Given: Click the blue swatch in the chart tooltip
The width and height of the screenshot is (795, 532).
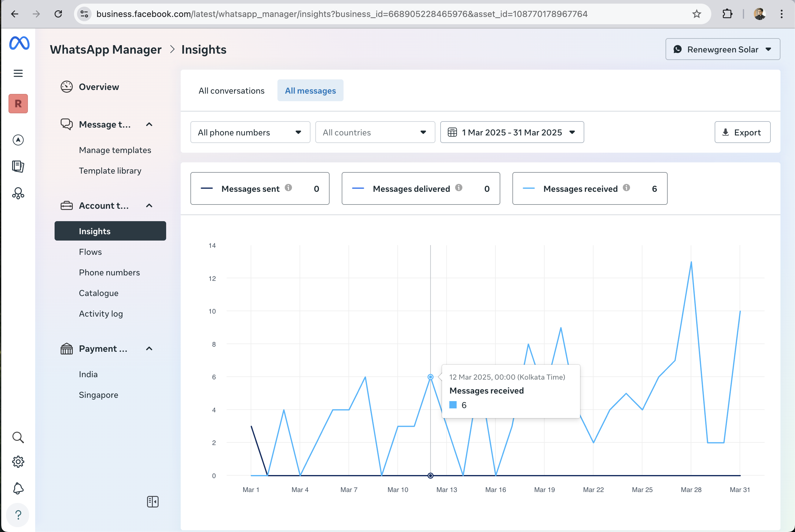Looking at the screenshot, I should [453, 405].
